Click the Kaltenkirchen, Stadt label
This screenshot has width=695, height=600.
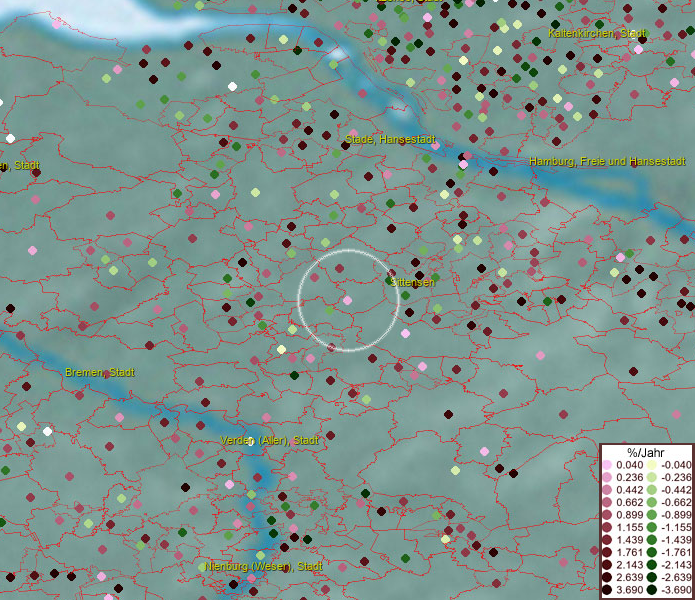pos(597,33)
